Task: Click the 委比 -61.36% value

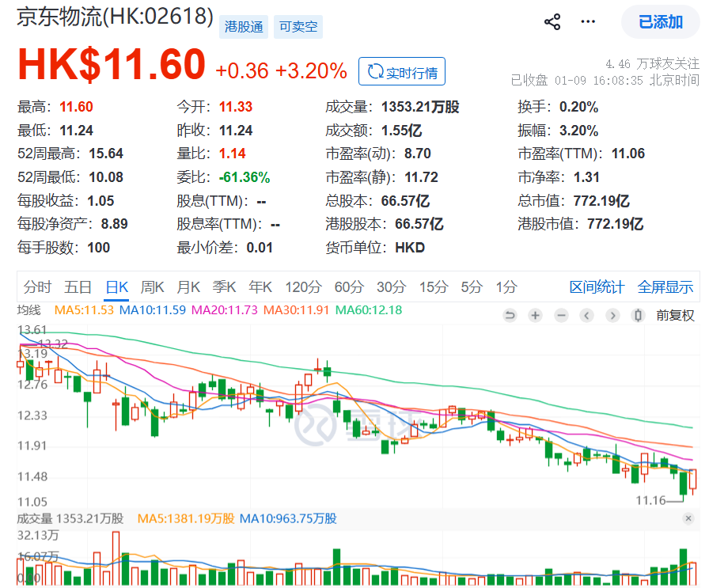Action: pyautogui.click(x=245, y=177)
